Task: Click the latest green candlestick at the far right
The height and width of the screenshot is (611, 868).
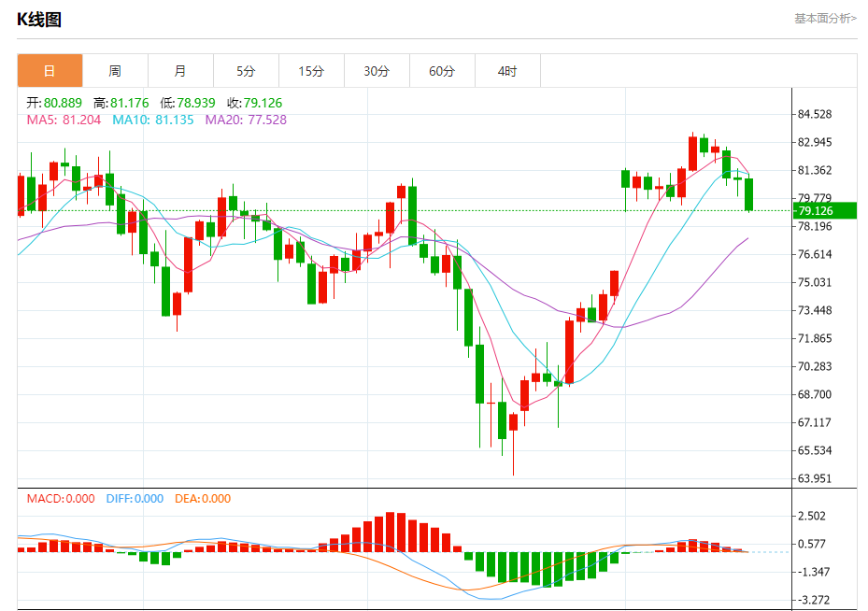Action: tap(749, 194)
